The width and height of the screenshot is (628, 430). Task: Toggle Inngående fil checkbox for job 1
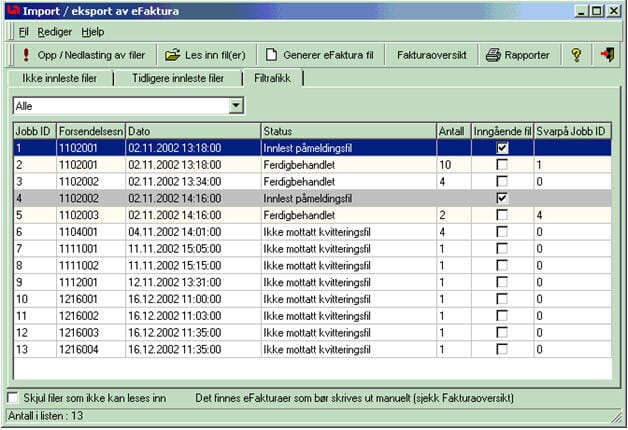pos(502,147)
